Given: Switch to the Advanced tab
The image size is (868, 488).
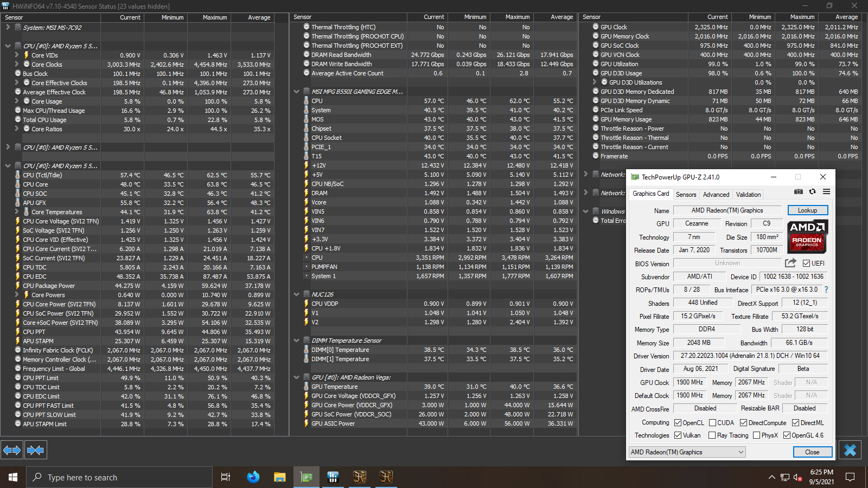Looking at the screenshot, I should tap(716, 195).
